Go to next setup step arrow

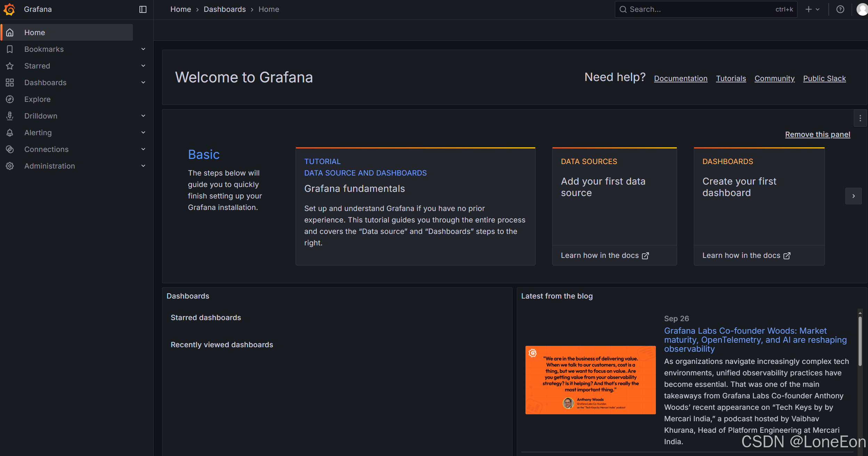[x=853, y=196]
